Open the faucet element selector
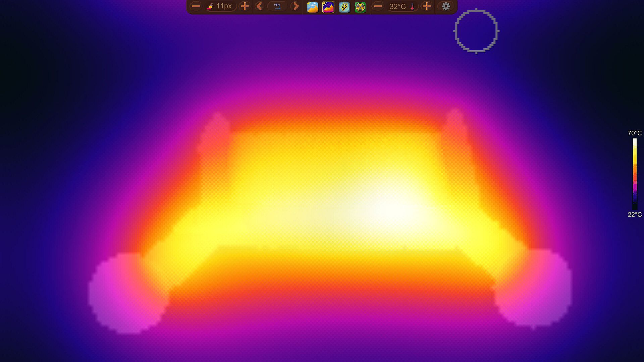 [x=277, y=6]
